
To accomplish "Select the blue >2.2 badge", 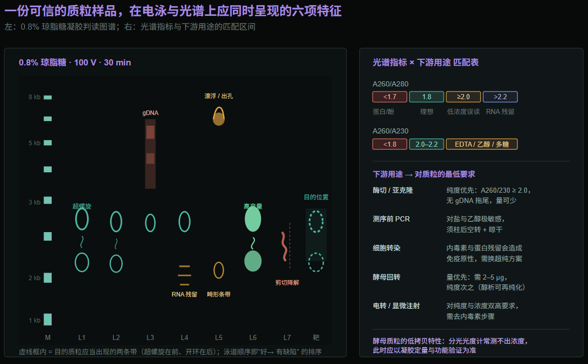I will (500, 97).
